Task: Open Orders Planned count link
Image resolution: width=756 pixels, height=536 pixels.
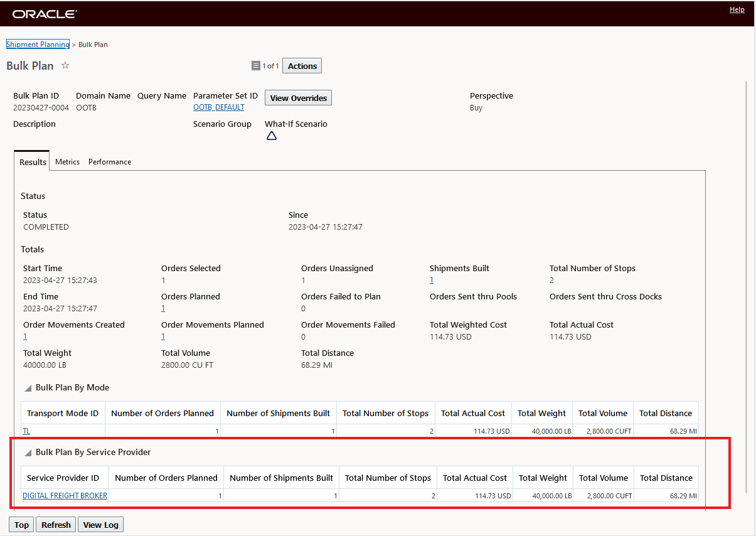Action: click(x=163, y=308)
